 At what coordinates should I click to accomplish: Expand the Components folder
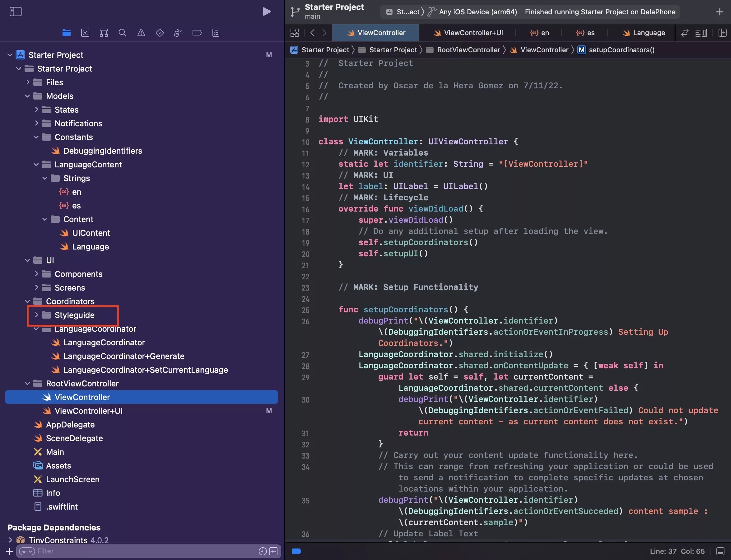pos(37,274)
